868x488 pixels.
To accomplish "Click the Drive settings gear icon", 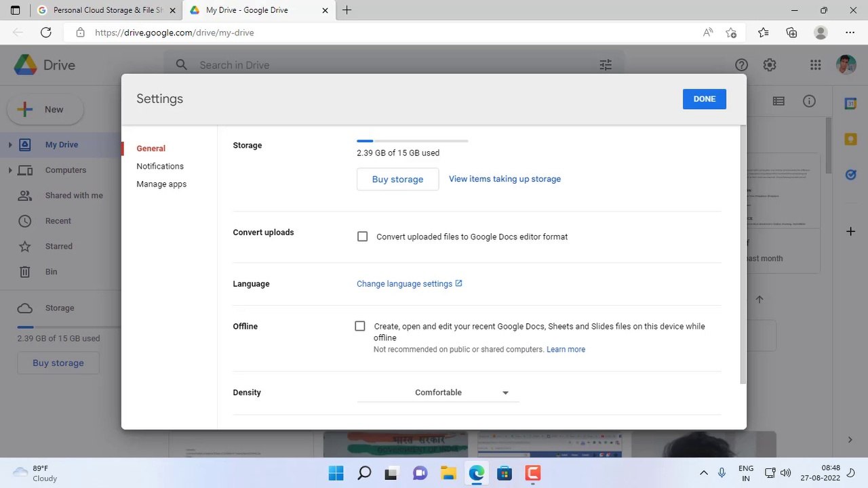I will point(770,65).
